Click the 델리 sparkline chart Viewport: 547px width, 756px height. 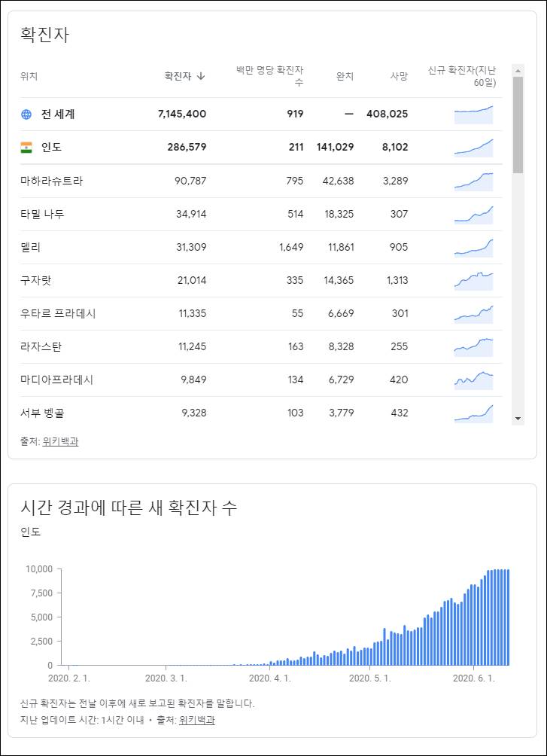(474, 248)
